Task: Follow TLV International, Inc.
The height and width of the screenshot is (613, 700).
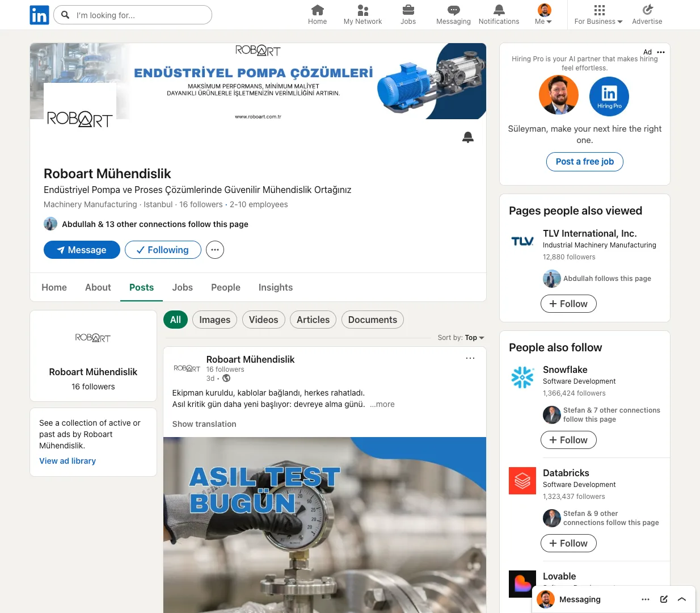Action: coord(568,304)
